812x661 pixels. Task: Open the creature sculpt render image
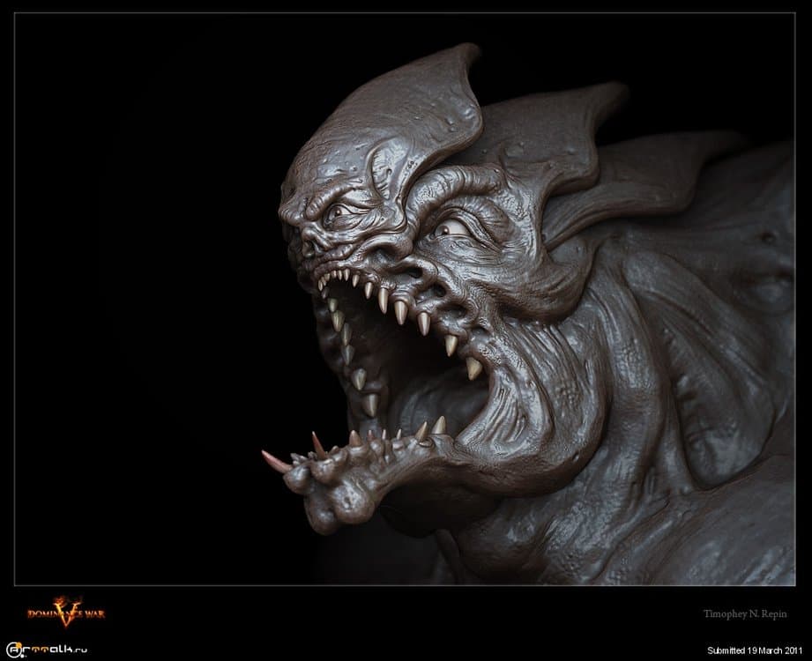click(x=405, y=299)
